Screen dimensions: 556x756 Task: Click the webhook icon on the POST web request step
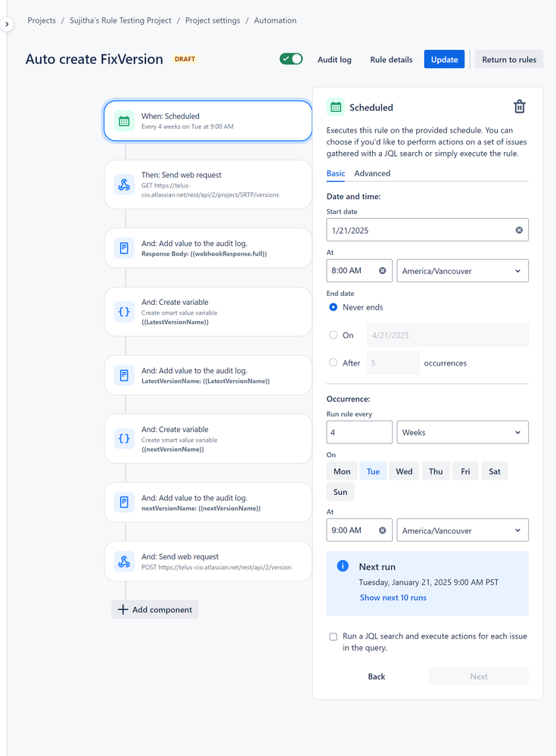[x=124, y=562]
